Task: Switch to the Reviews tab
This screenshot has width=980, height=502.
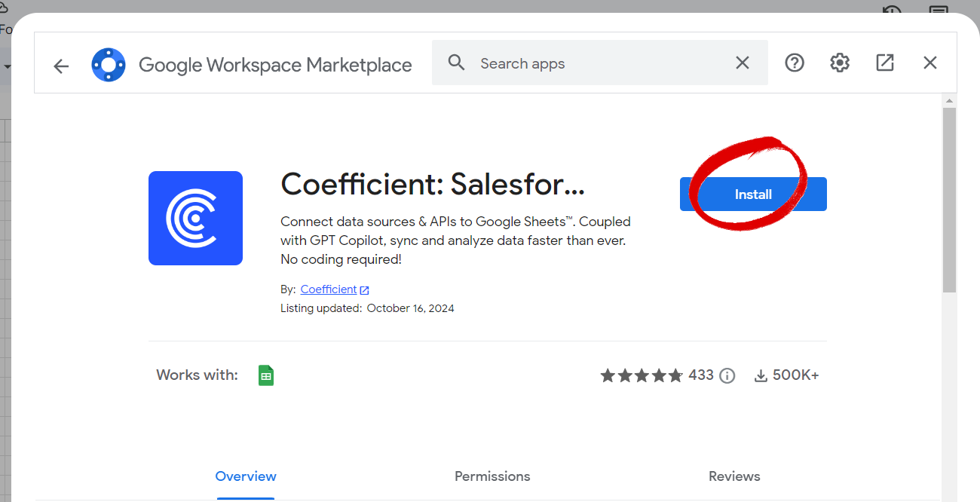Action: pos(734,476)
